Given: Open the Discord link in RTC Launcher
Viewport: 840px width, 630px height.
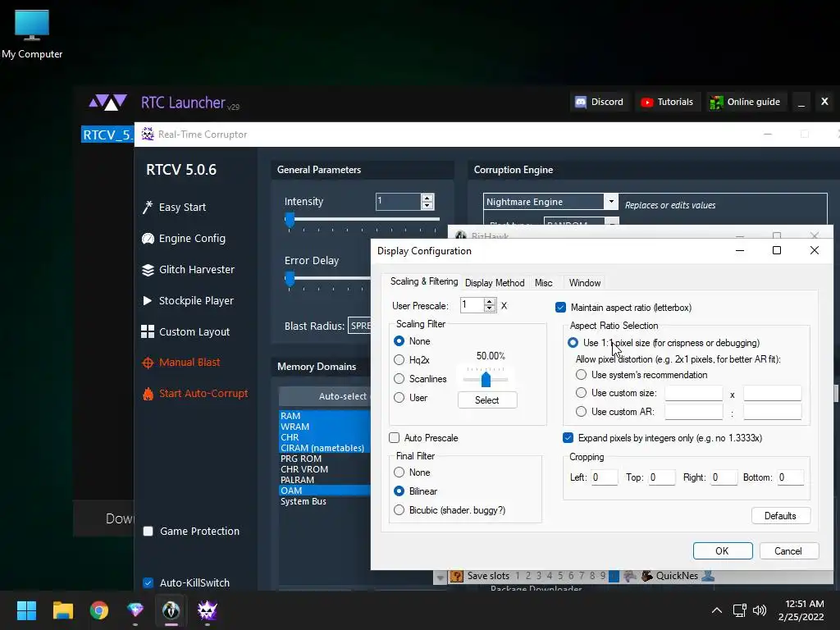Looking at the screenshot, I should pos(599,102).
